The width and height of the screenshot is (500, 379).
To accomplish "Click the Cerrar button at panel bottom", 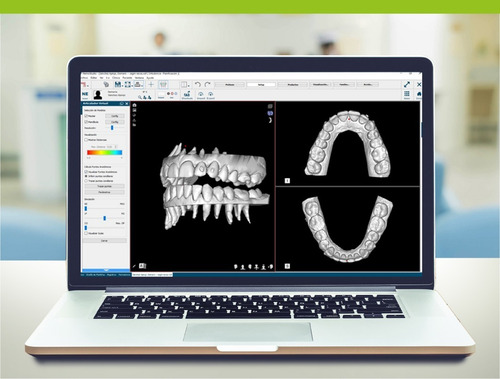I will click(104, 240).
